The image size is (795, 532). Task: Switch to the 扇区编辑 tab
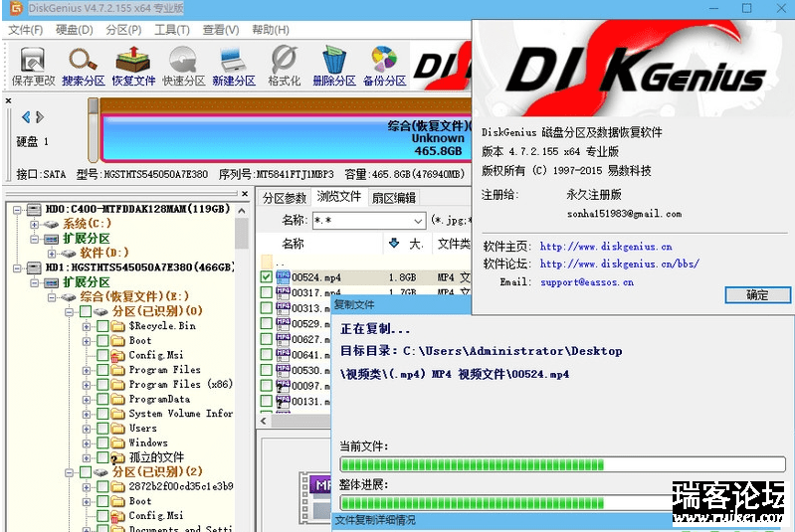393,198
